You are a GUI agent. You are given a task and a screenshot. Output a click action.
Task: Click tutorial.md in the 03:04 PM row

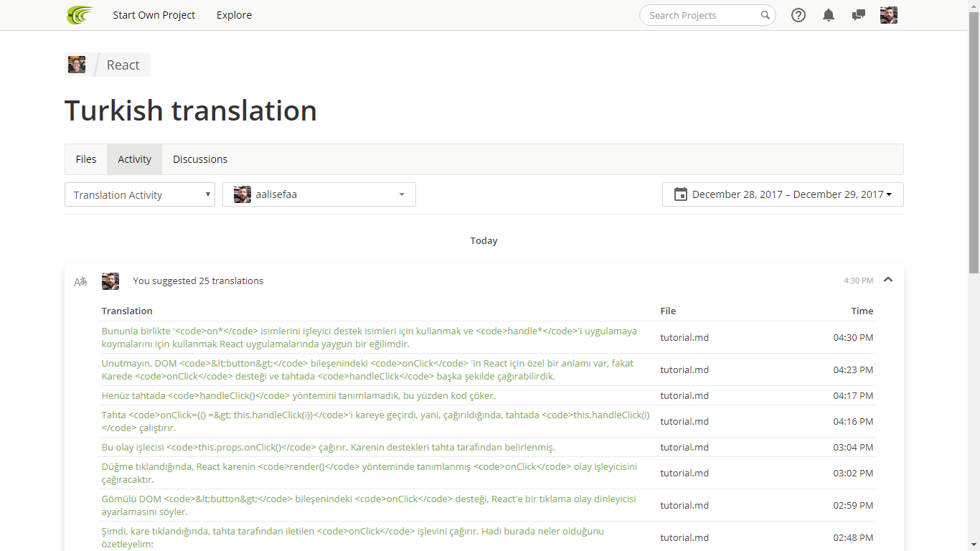click(x=684, y=447)
